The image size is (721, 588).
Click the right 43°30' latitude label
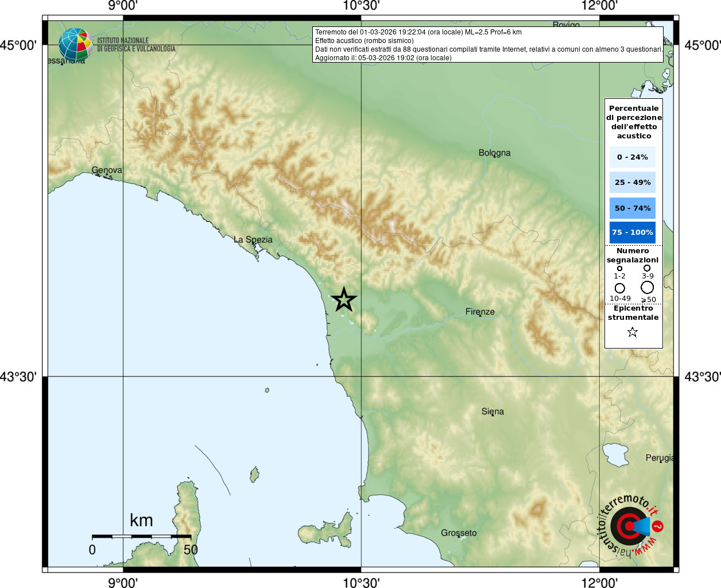(702, 377)
